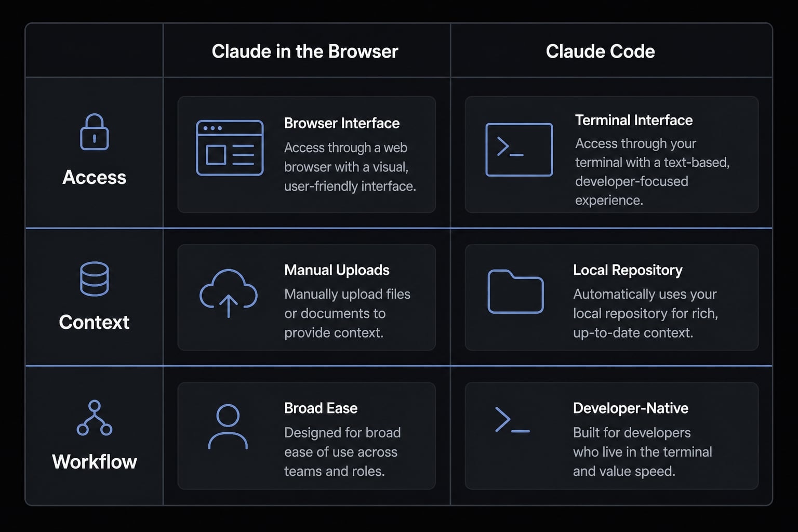The width and height of the screenshot is (798, 532).
Task: Click the Context row label
Action: coord(94,322)
